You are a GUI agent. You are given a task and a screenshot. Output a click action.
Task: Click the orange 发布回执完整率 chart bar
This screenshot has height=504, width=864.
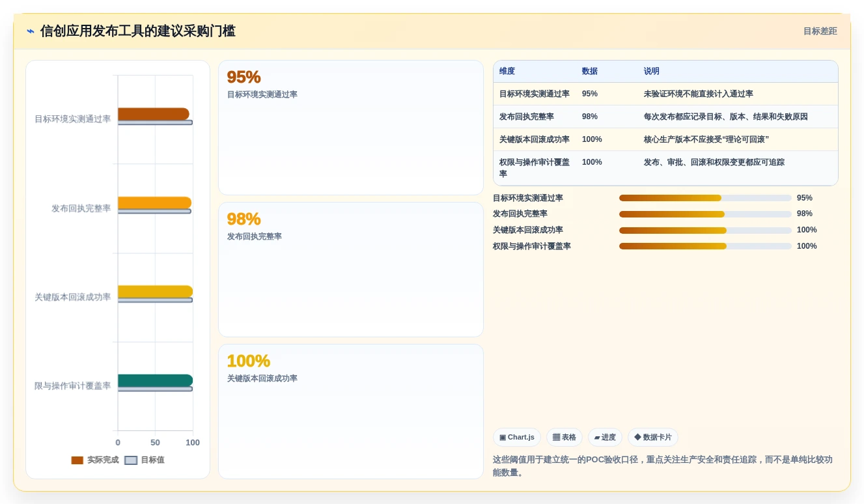tap(155, 203)
